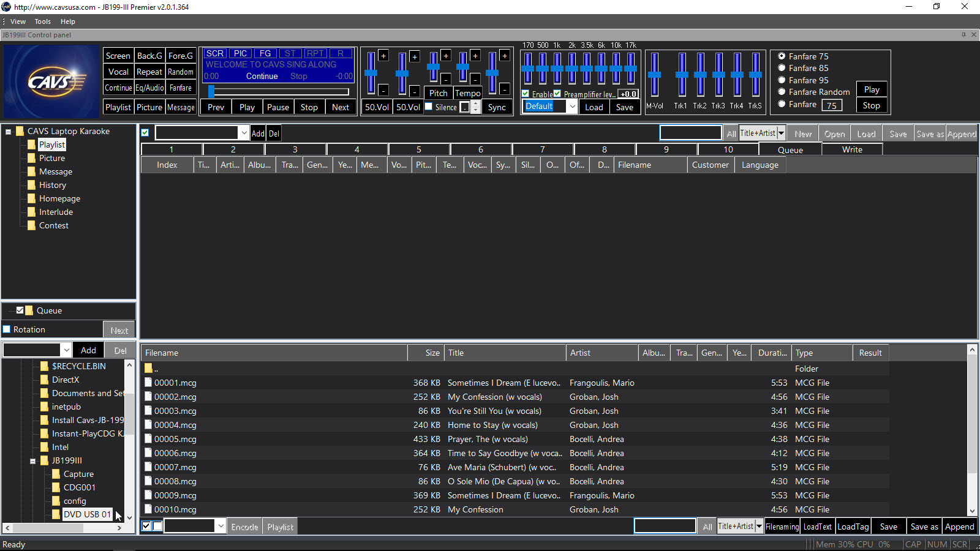Image resolution: width=980 pixels, height=551 pixels.
Task: Select the Fanfare 95 radio button
Action: tap(782, 80)
